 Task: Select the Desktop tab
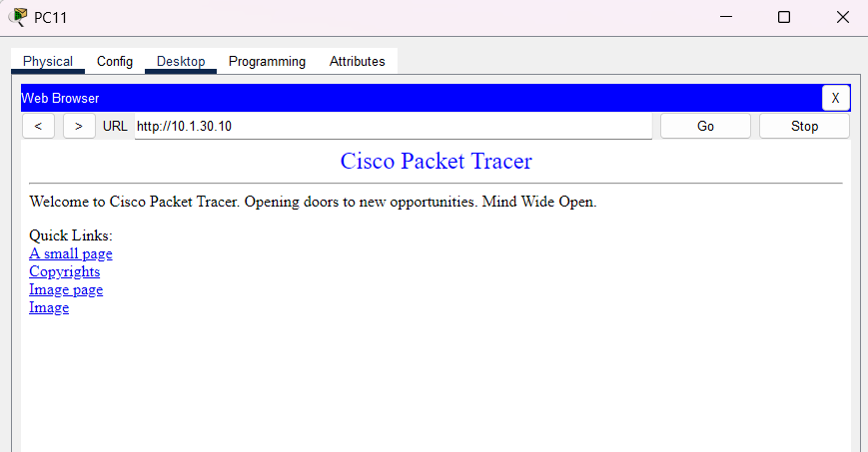[181, 61]
